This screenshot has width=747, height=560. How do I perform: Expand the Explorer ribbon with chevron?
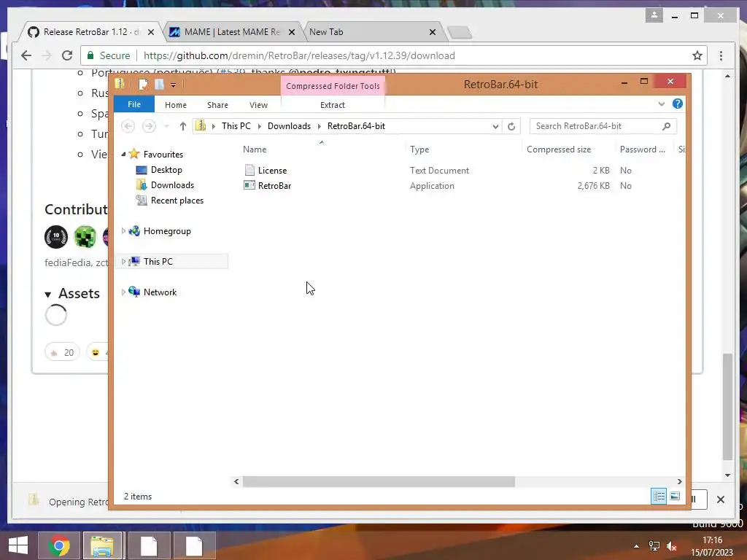pyautogui.click(x=661, y=104)
